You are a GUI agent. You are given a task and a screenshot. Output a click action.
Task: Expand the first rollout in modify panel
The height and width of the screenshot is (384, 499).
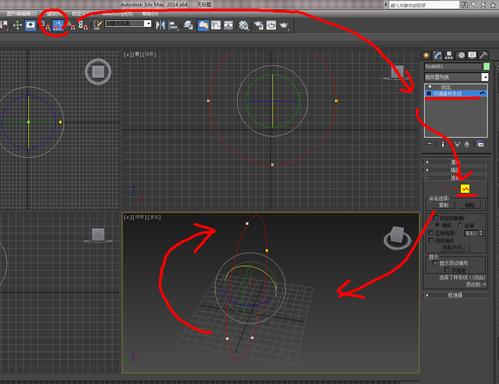tap(455, 162)
